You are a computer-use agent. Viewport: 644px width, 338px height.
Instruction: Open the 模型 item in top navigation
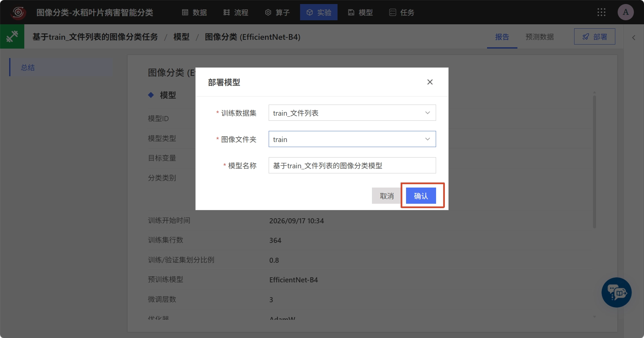pos(360,12)
